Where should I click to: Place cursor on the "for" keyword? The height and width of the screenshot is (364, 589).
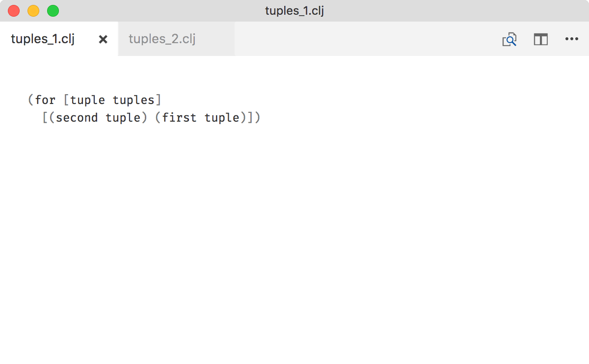click(45, 100)
